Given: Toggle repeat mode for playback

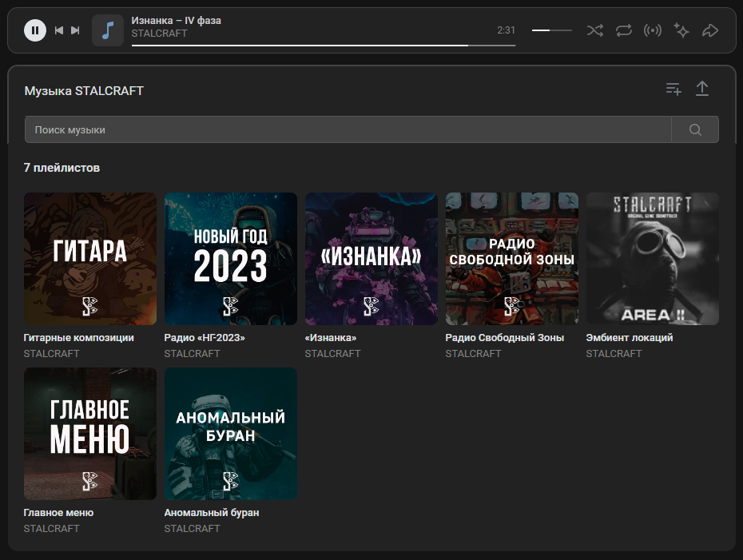Looking at the screenshot, I should pos(624,30).
